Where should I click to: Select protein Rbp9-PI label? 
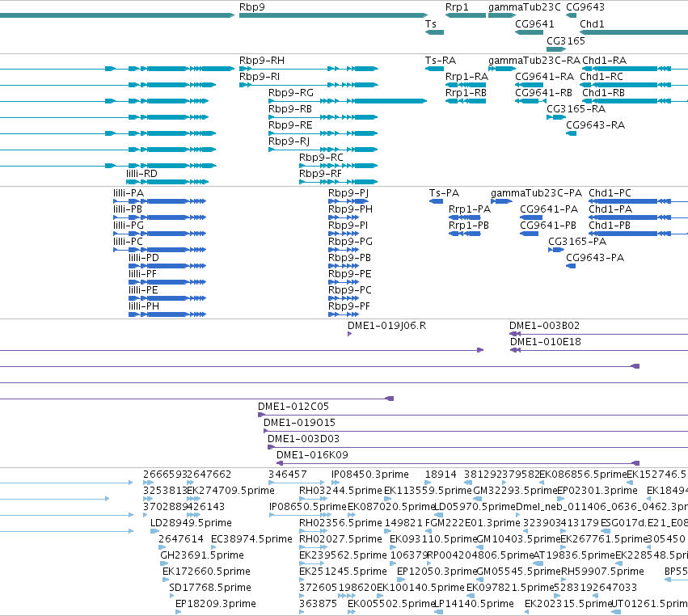[348, 226]
